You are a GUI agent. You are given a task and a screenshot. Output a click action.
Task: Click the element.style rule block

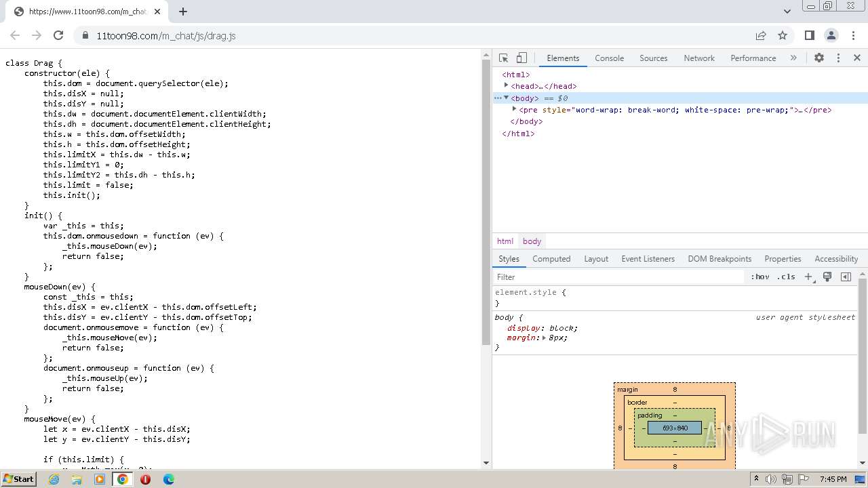click(x=675, y=298)
